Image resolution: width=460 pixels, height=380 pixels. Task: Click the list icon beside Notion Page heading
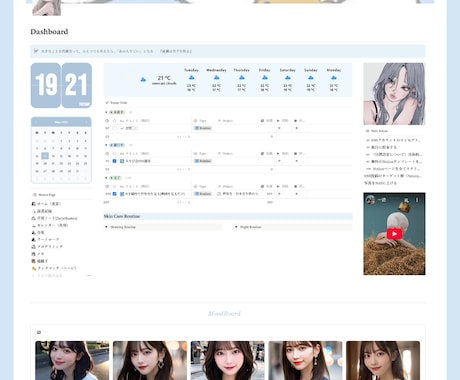[x=34, y=195]
